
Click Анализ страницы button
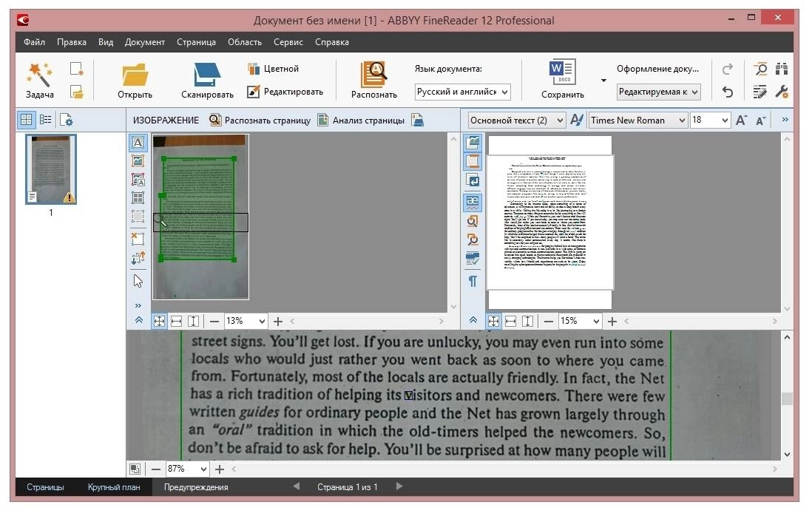click(x=360, y=120)
